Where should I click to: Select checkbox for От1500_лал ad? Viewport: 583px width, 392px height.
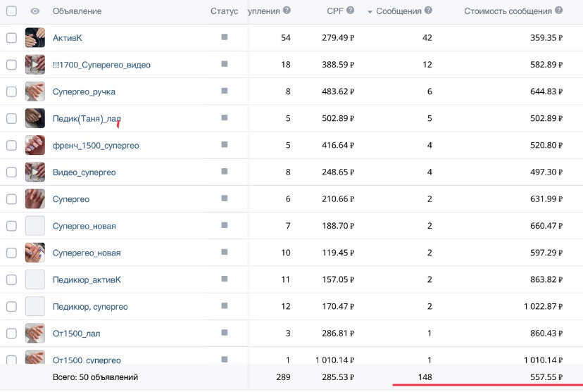coord(11,334)
